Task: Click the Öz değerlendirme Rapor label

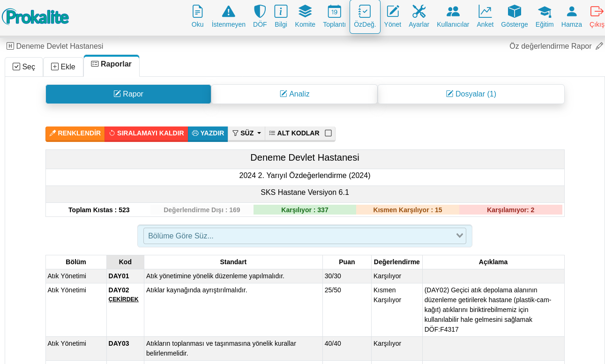Action: pyautogui.click(x=550, y=46)
